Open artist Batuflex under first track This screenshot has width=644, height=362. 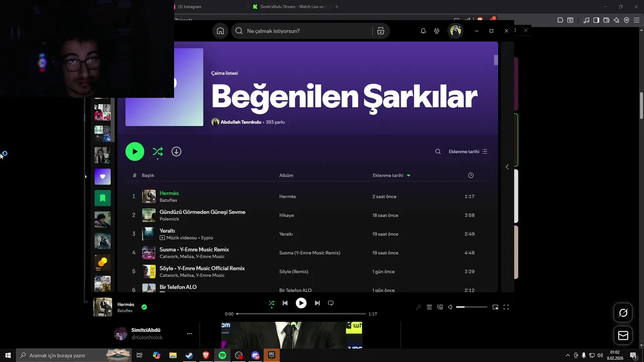[x=169, y=200]
